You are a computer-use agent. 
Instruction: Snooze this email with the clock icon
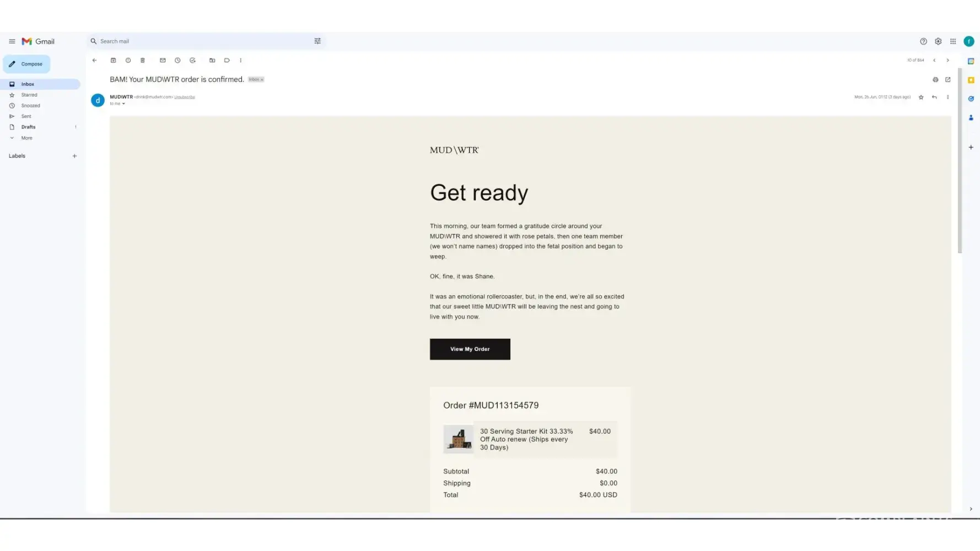177,61
